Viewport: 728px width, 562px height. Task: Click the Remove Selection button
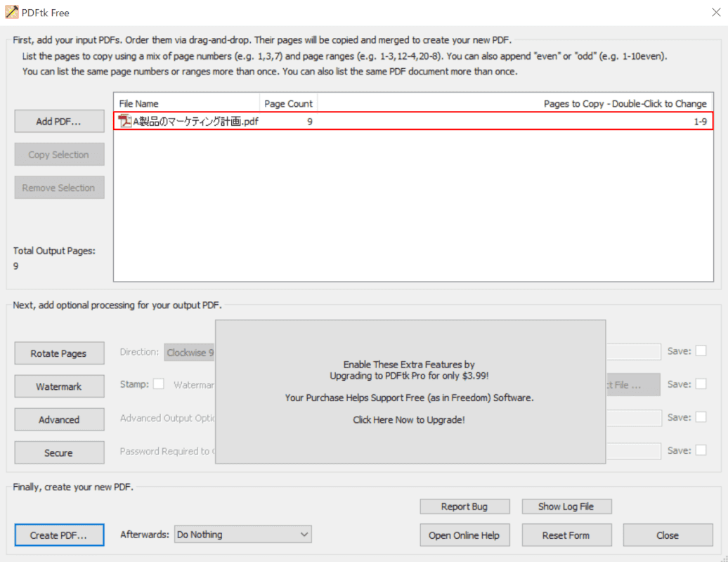tap(59, 188)
